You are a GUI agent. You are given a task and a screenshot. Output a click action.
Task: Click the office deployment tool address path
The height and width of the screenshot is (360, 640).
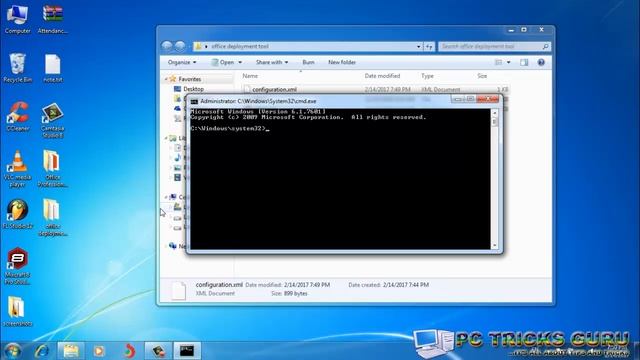(240, 47)
